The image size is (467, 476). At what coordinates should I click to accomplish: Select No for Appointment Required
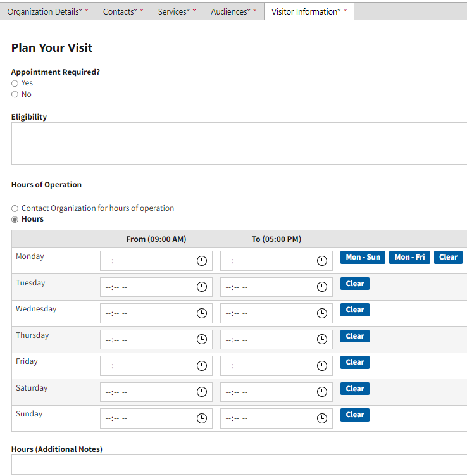click(15, 95)
